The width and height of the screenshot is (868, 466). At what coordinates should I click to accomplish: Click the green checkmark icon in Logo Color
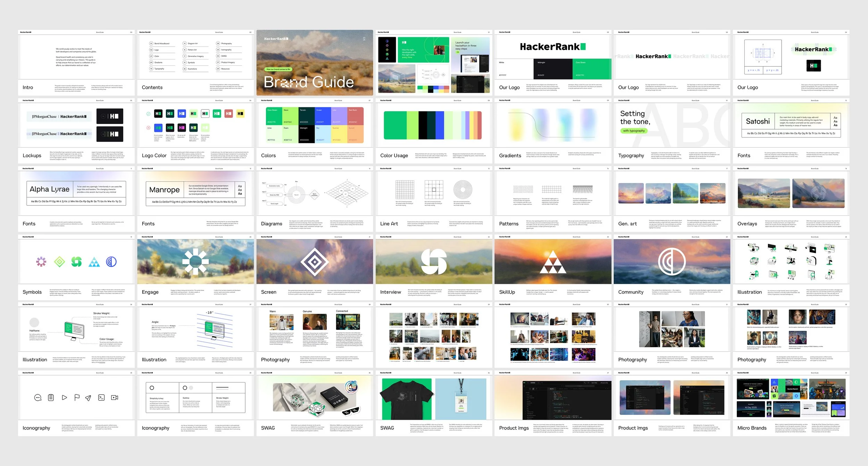coord(148,114)
